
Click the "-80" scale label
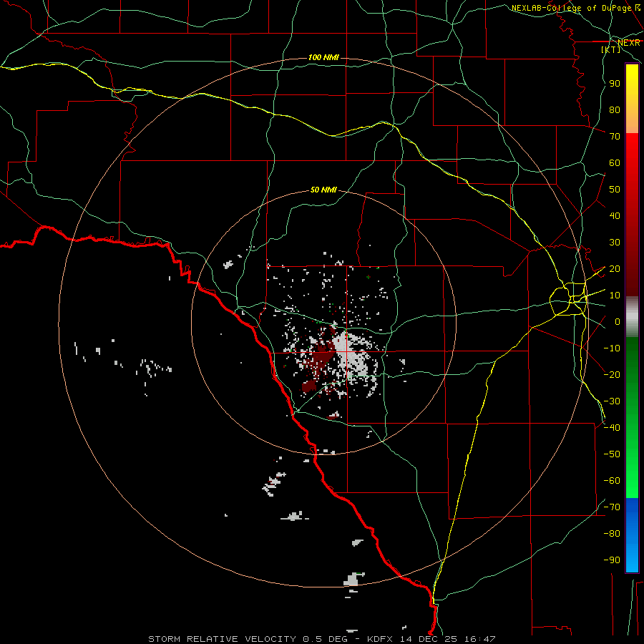612,534
